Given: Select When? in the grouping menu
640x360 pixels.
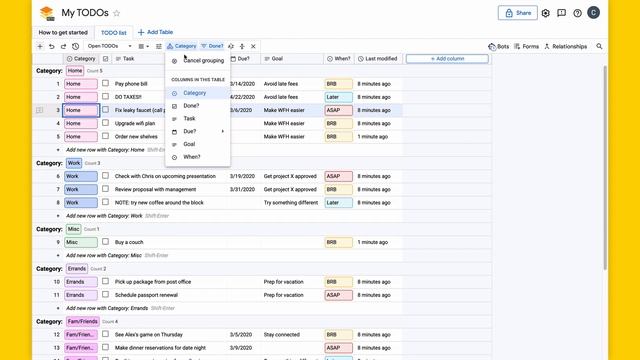Looking at the screenshot, I should (198, 157).
